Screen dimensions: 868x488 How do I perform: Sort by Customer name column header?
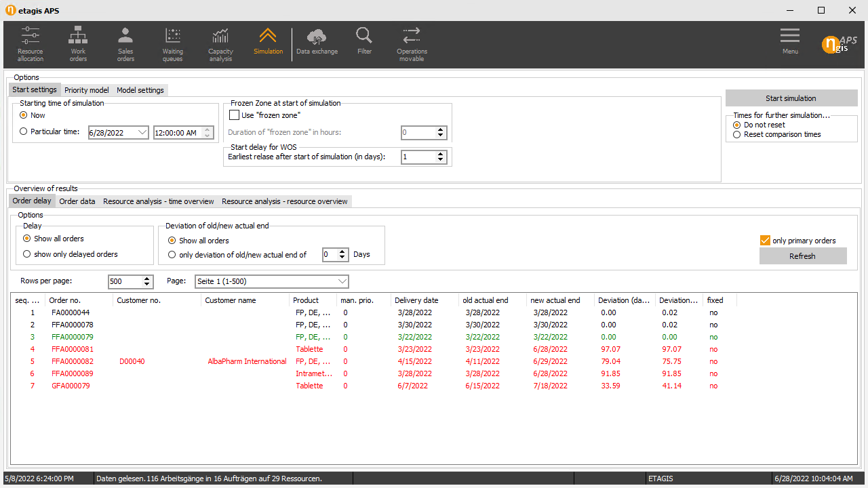245,300
